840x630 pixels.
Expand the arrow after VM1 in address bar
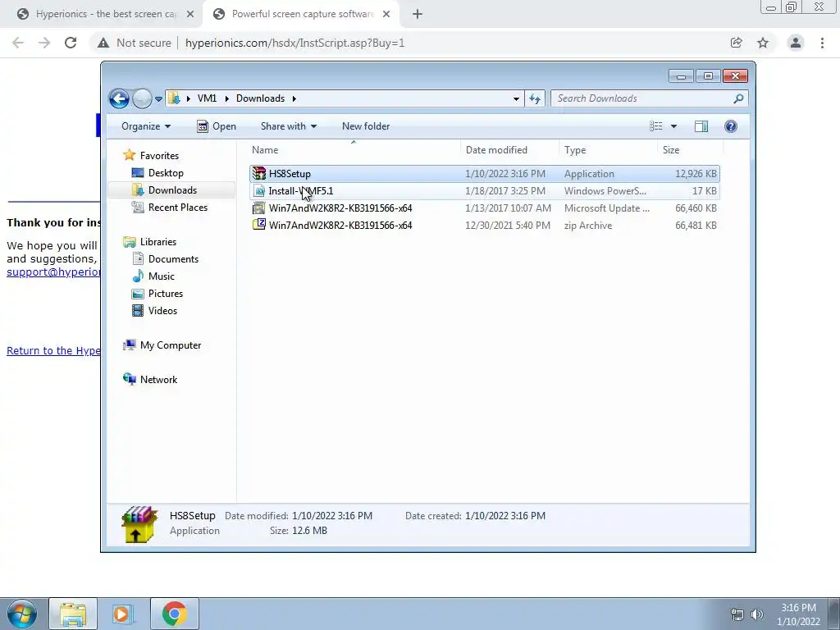(227, 98)
